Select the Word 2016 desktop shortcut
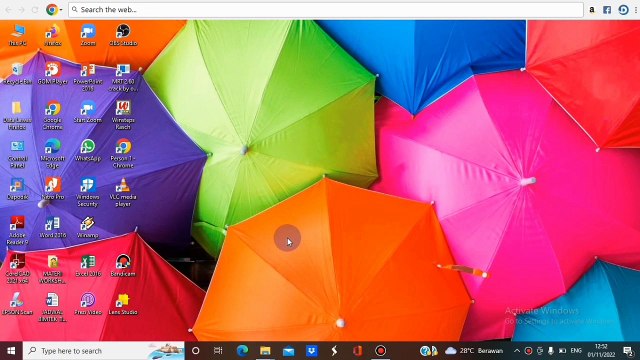This screenshot has width=640, height=360. pyautogui.click(x=53, y=227)
